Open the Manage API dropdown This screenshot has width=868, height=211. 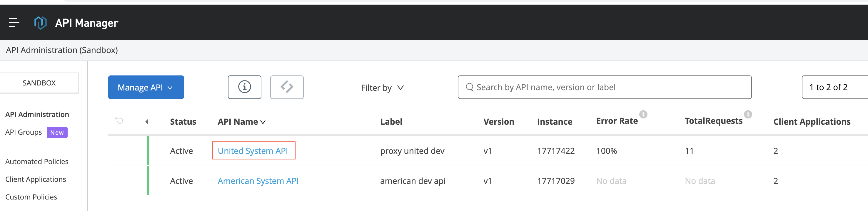point(146,88)
